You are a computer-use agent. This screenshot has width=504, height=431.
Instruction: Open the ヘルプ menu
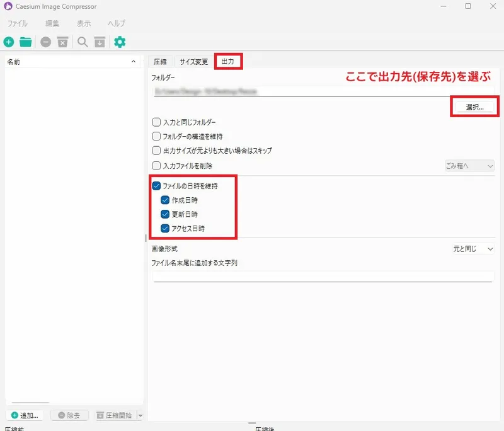[117, 23]
